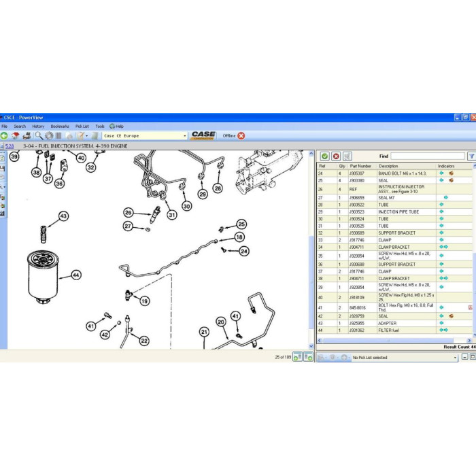Click the funnel filter icon beside Find
The height and width of the screenshot is (476, 476).
(x=471, y=156)
